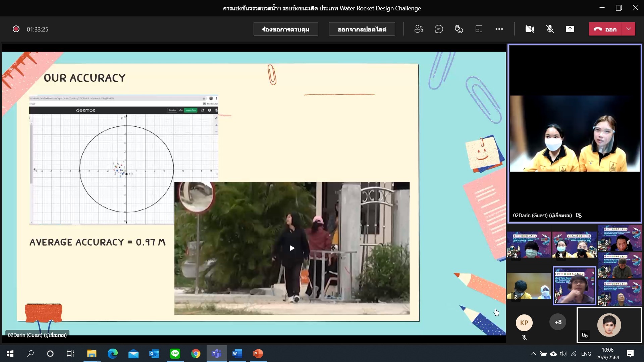Click the request control button

[x=286, y=29]
